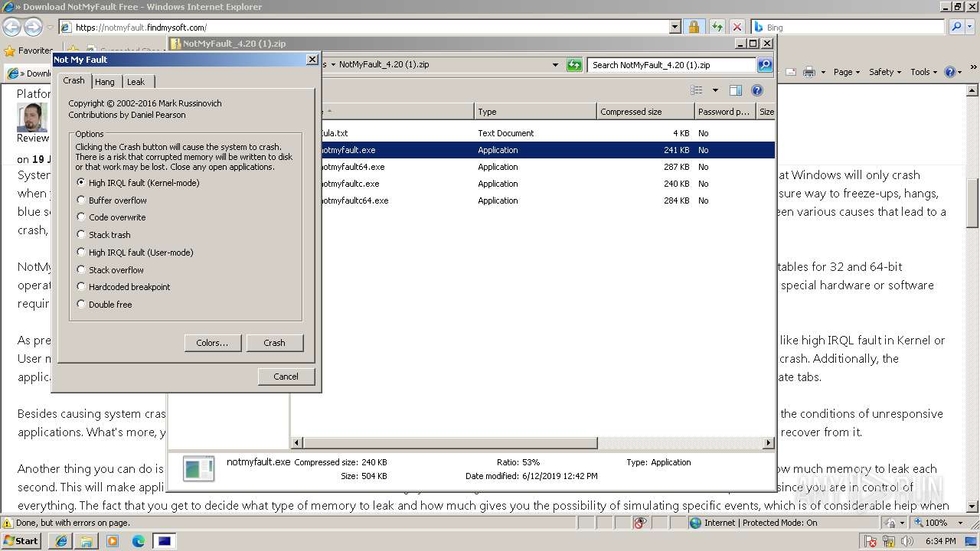Click the Internet Explorer Back arrow
Image resolution: width=980 pixels, height=551 pixels.
(x=11, y=28)
